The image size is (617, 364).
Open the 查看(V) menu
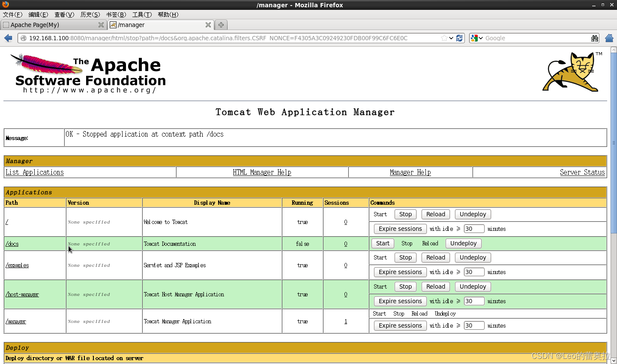pos(64,15)
